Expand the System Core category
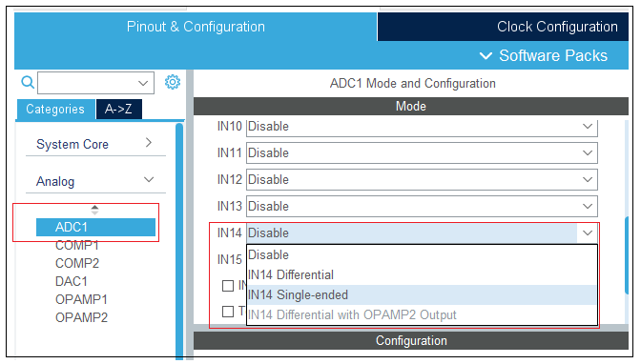Image resolution: width=641 pixels, height=364 pixels. tap(95, 144)
